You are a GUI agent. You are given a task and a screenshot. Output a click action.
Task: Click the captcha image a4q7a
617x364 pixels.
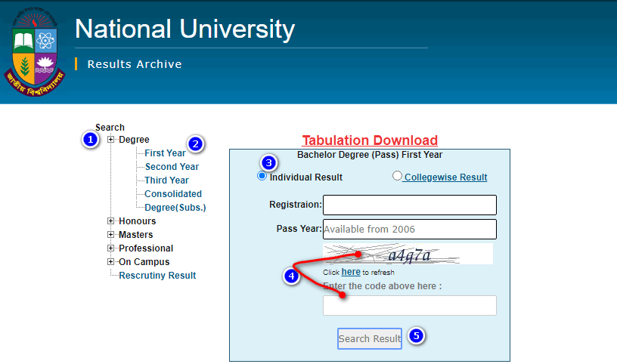[x=408, y=254]
